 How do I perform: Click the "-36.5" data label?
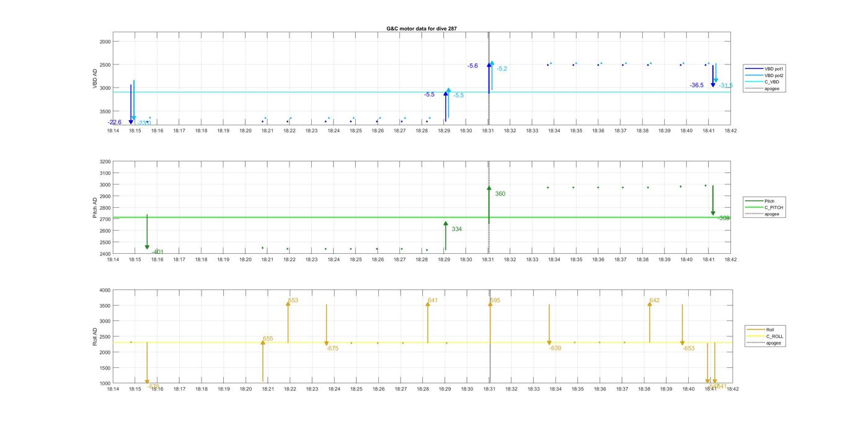coord(697,86)
